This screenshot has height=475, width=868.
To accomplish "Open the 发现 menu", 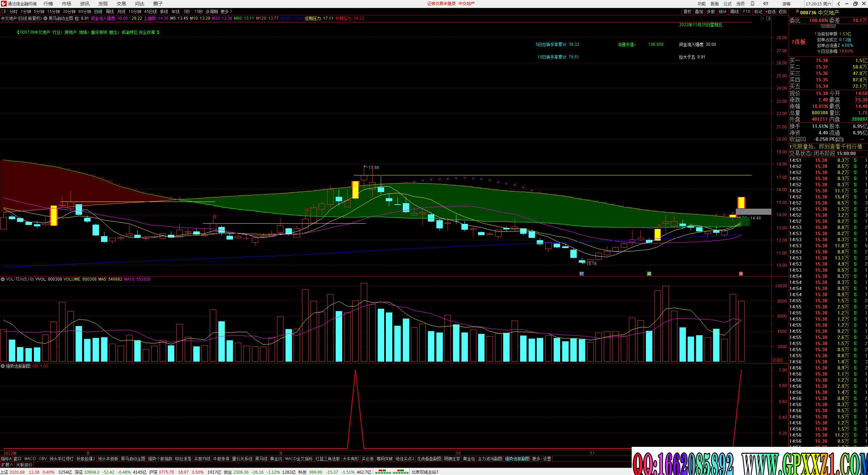I will [103, 4].
